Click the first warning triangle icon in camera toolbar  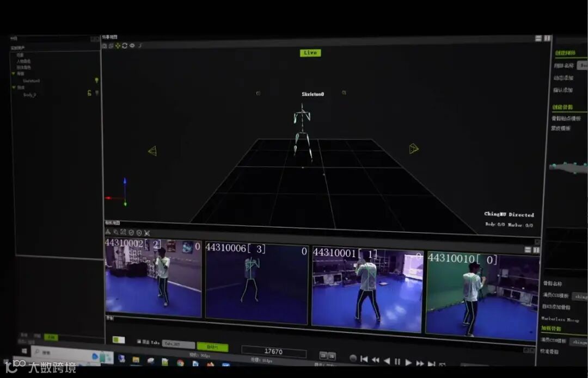coord(108,232)
